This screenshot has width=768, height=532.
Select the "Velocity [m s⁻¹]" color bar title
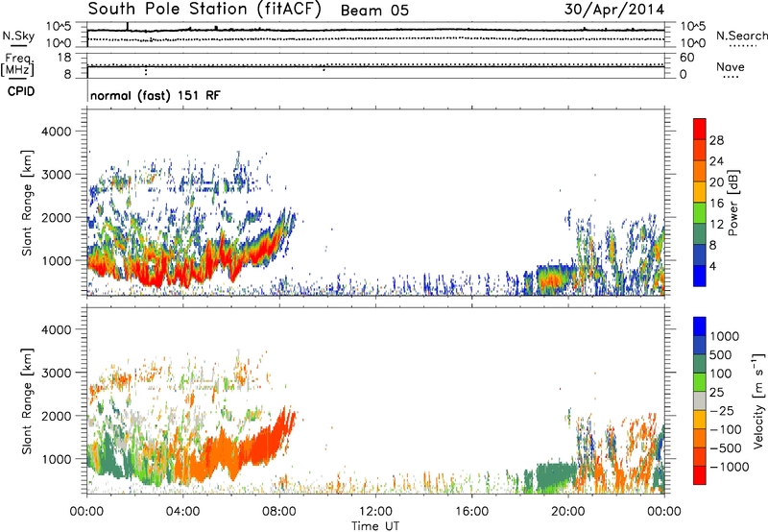pos(758,400)
